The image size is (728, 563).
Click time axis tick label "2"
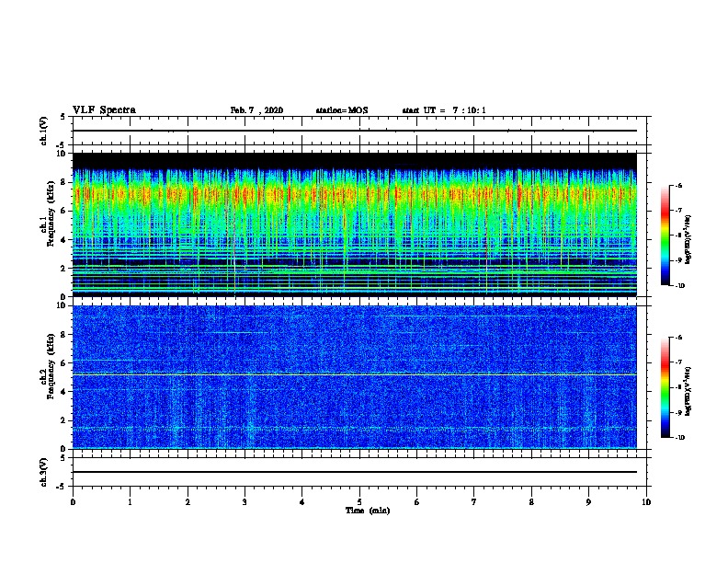pos(188,502)
